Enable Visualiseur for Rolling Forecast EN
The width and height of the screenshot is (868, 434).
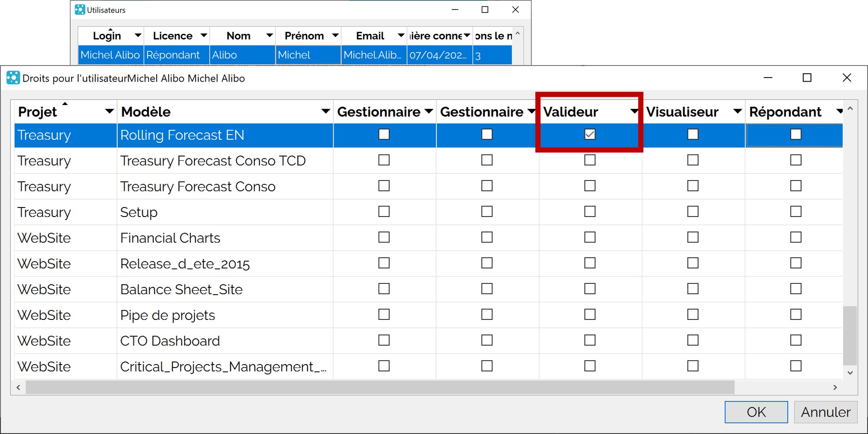point(693,135)
